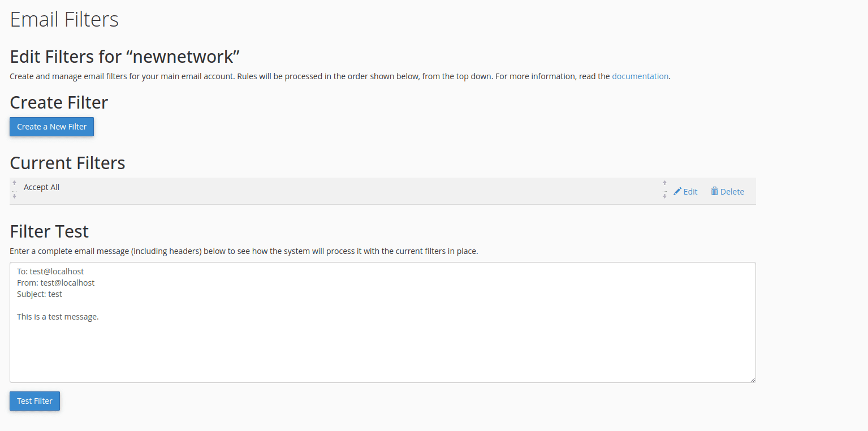The height and width of the screenshot is (431, 868).
Task: Place cursor on the Subject: test line
Action: tap(40, 294)
